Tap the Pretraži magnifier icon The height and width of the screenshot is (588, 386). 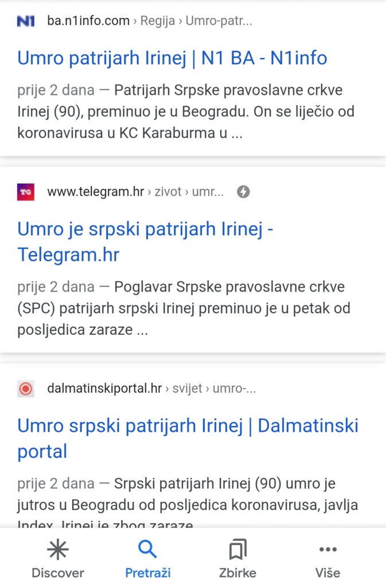pos(147,550)
